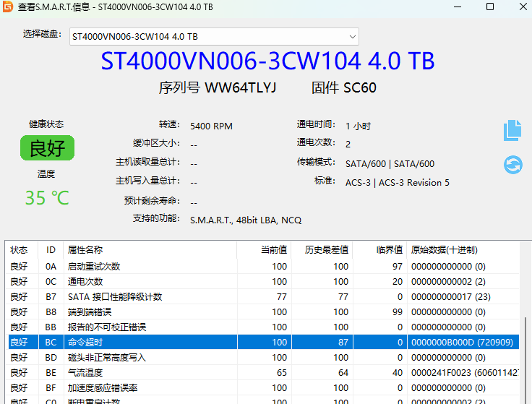This screenshot has height=404, width=532.
Task: Click raw value 0000000B000D (720909)
Action: pyautogui.click(x=462, y=343)
